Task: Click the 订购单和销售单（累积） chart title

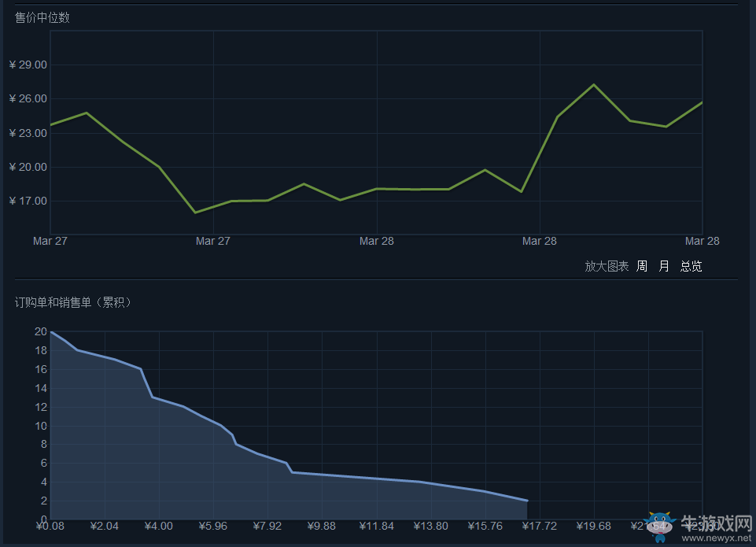Action: point(73,302)
